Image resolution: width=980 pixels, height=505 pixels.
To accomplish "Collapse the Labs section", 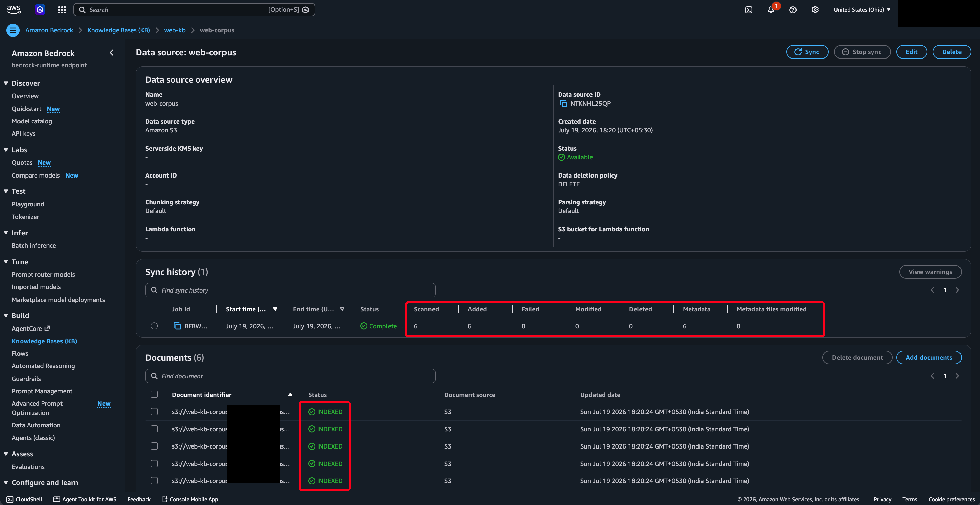I will (6, 150).
